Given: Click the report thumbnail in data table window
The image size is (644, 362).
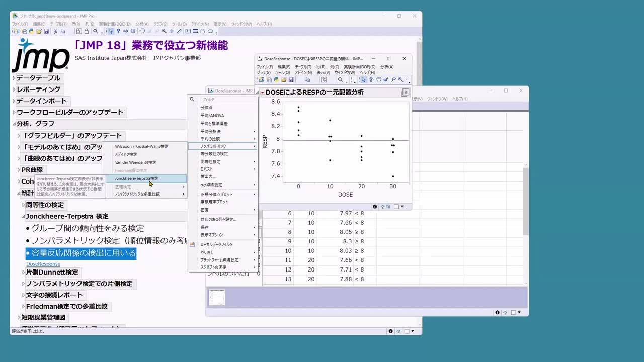Looking at the screenshot, I should tap(217, 297).
